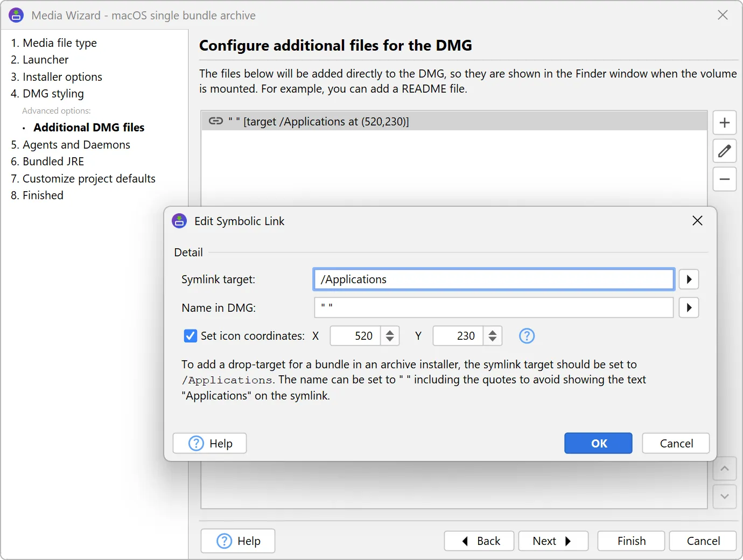This screenshot has width=743, height=560.
Task: Open variable menu for Symlink target
Action: (x=689, y=279)
